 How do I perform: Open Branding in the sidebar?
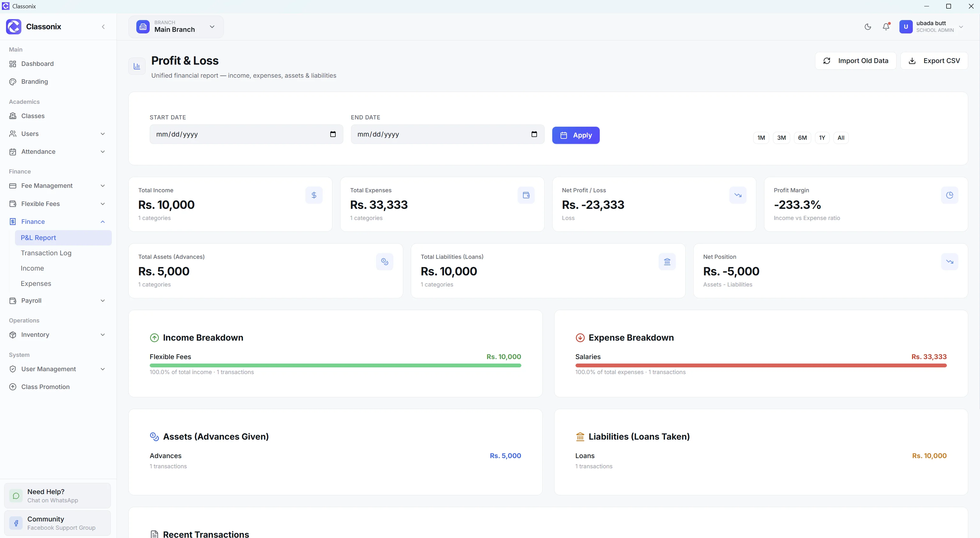[58, 81]
